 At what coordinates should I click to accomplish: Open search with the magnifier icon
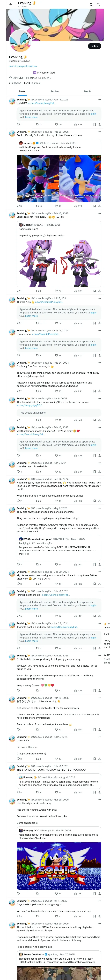[98, 5]
